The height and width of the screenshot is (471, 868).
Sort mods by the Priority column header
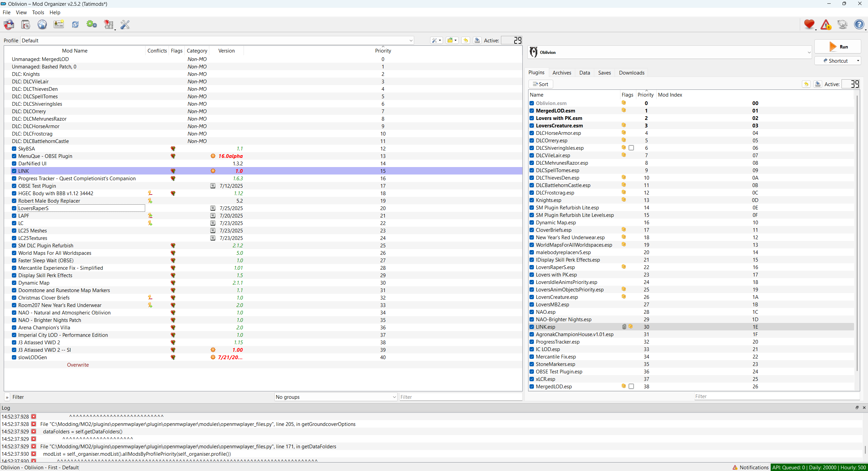[383, 50]
